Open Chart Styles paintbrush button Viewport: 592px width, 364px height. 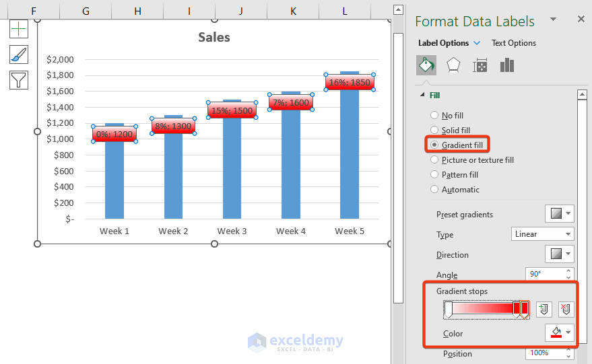pos(19,54)
